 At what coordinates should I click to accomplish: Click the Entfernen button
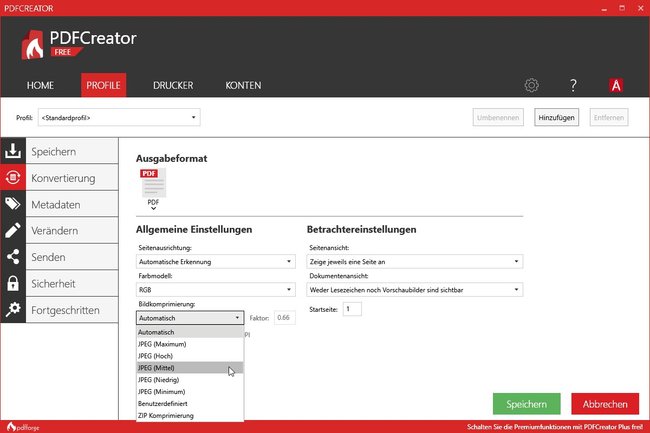coord(609,117)
